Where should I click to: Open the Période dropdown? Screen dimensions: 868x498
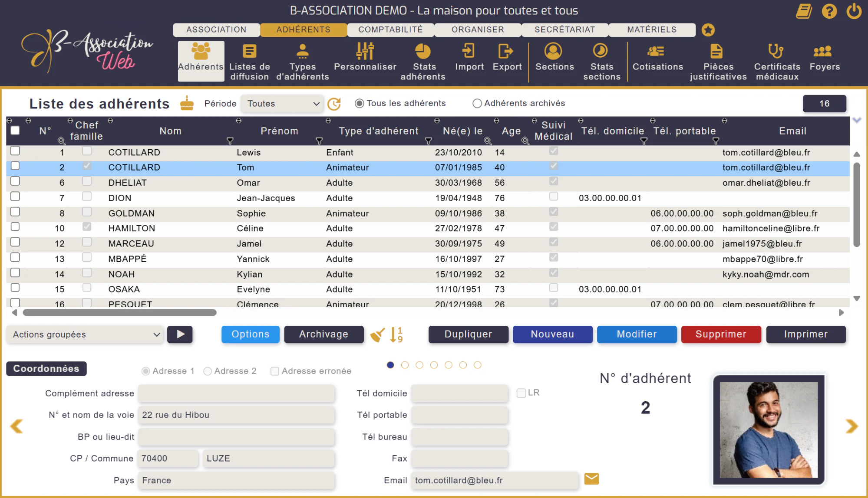click(282, 104)
